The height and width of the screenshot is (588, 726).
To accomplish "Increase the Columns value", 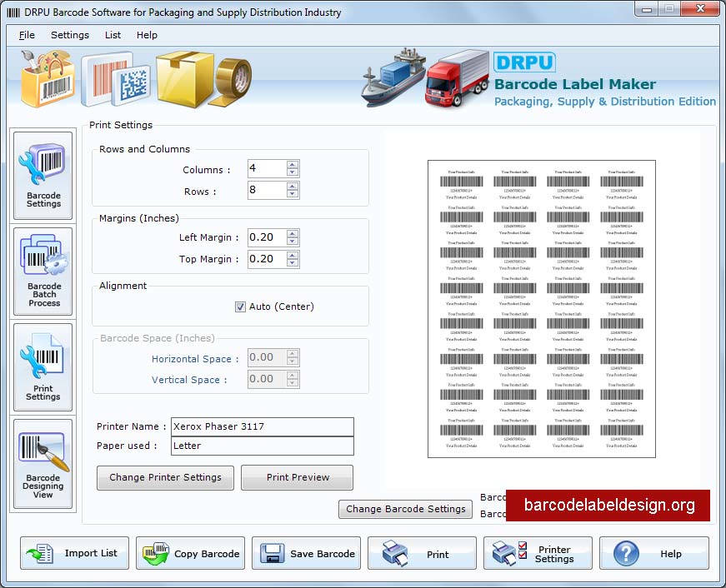I will [x=293, y=165].
